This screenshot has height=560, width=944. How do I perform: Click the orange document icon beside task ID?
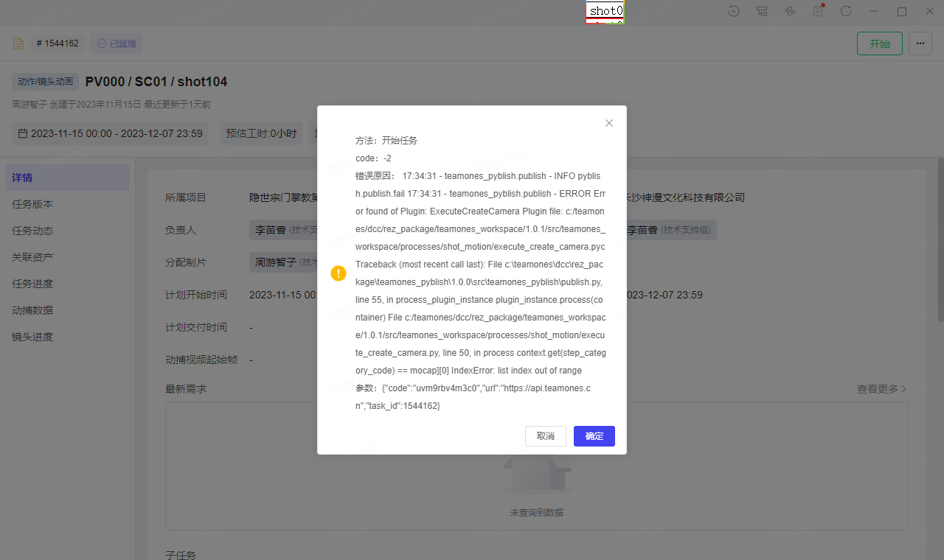point(18,44)
